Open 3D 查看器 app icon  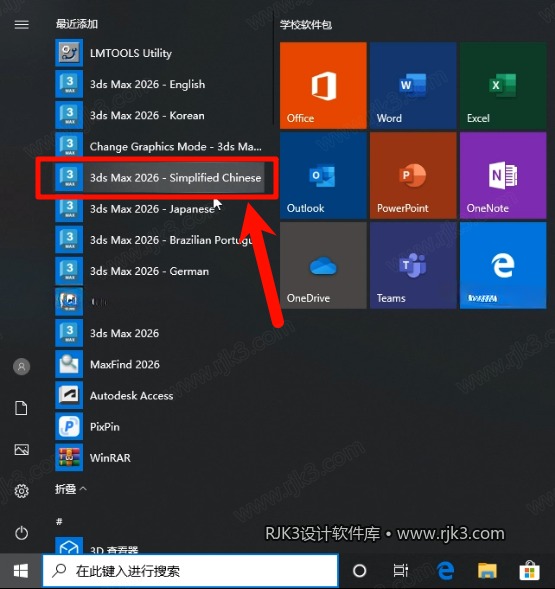[69, 545]
